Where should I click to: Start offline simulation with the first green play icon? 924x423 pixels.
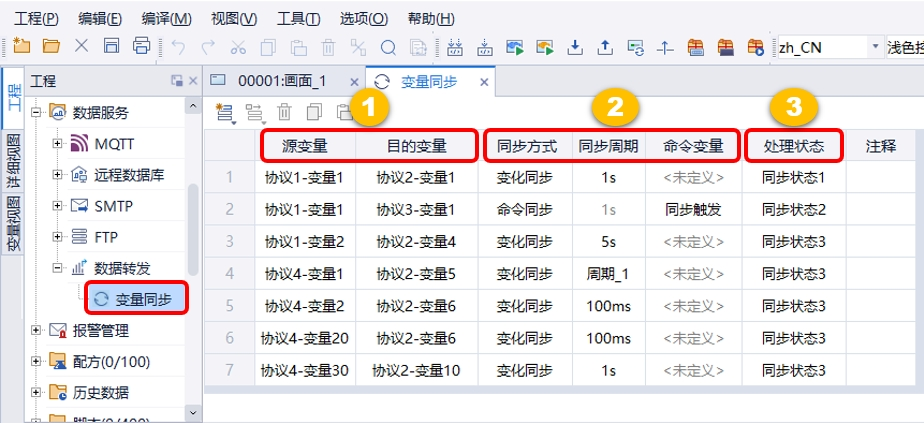[514, 47]
